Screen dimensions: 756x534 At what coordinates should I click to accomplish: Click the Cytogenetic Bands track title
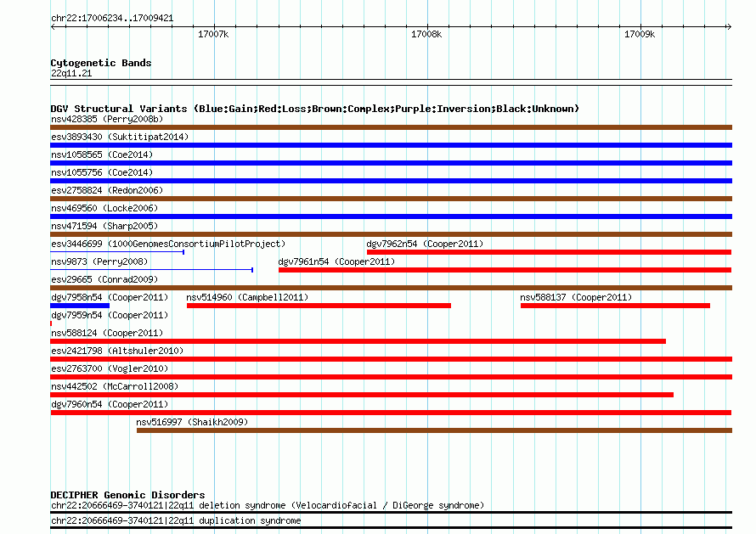[x=101, y=63]
